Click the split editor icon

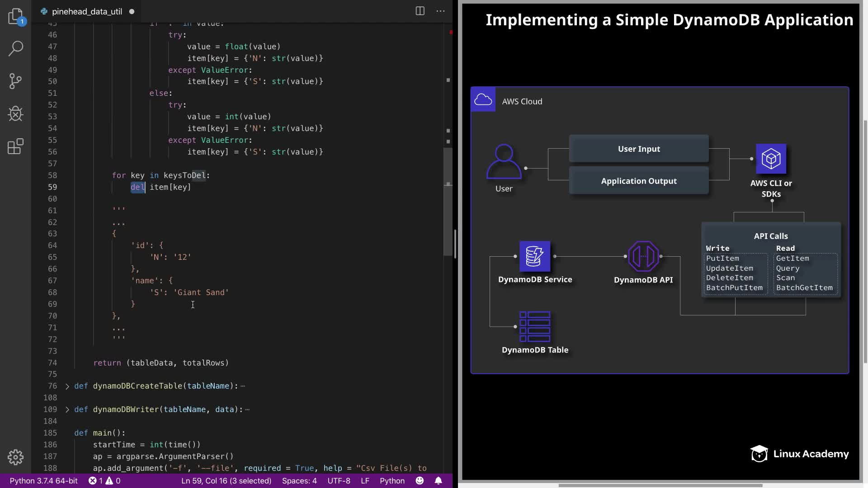(x=420, y=11)
